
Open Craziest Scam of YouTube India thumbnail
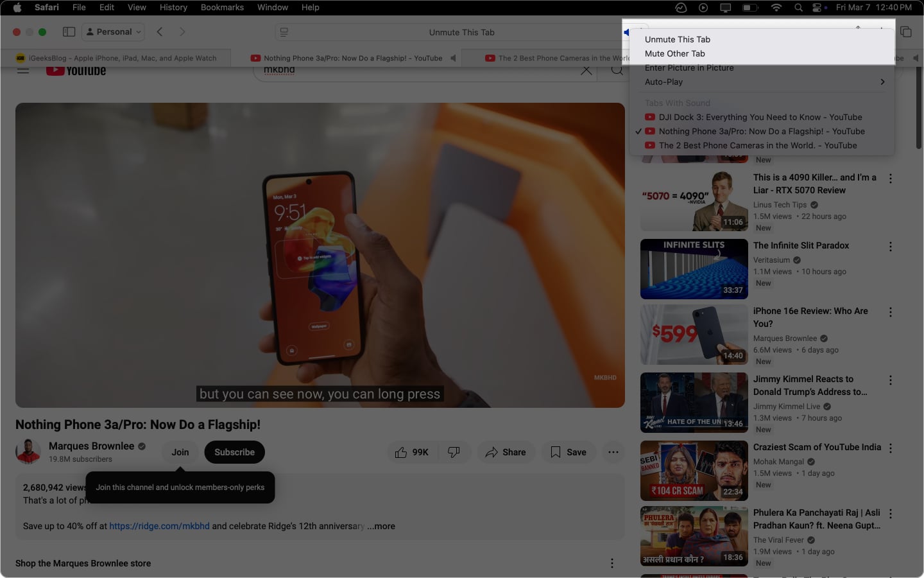[x=694, y=471]
